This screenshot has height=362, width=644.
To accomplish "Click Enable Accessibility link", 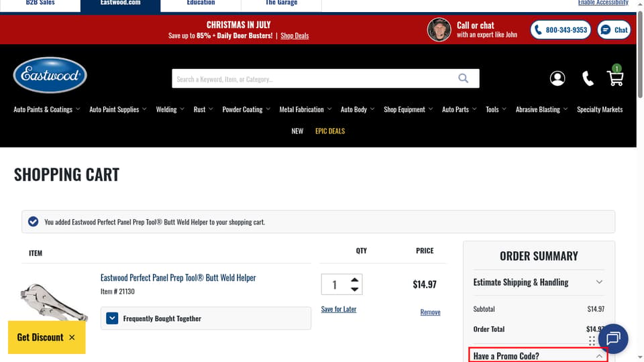I will click(603, 3).
